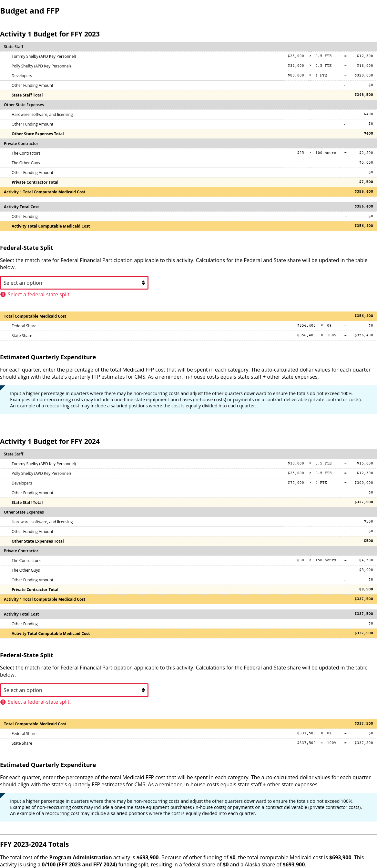
Task: Click the $75,000 Developers salary value
Action: (296, 483)
